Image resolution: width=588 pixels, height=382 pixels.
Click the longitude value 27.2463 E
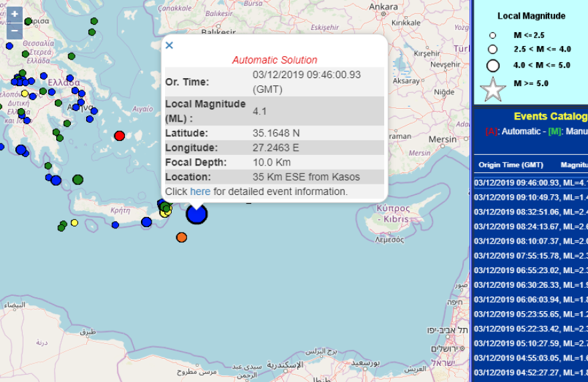pos(275,148)
